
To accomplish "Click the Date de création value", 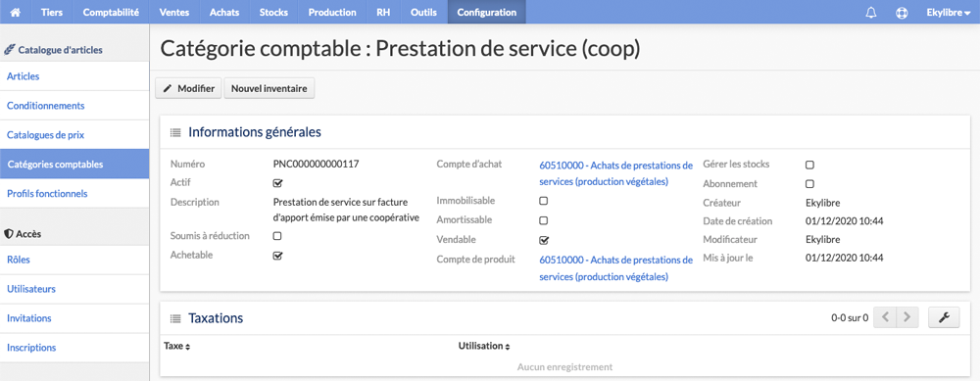I will pyautogui.click(x=844, y=221).
